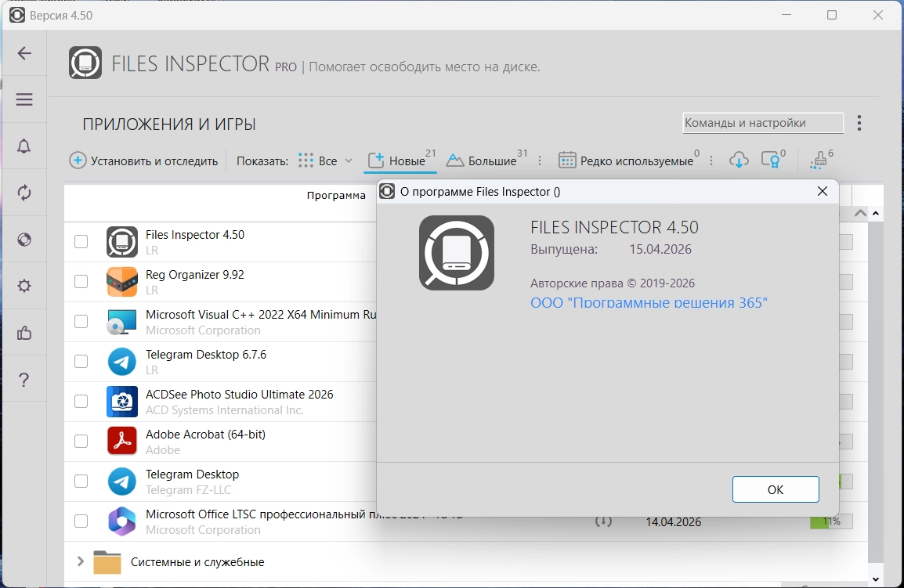Check the Microsoft Office LTSC checkbox

[x=81, y=521]
